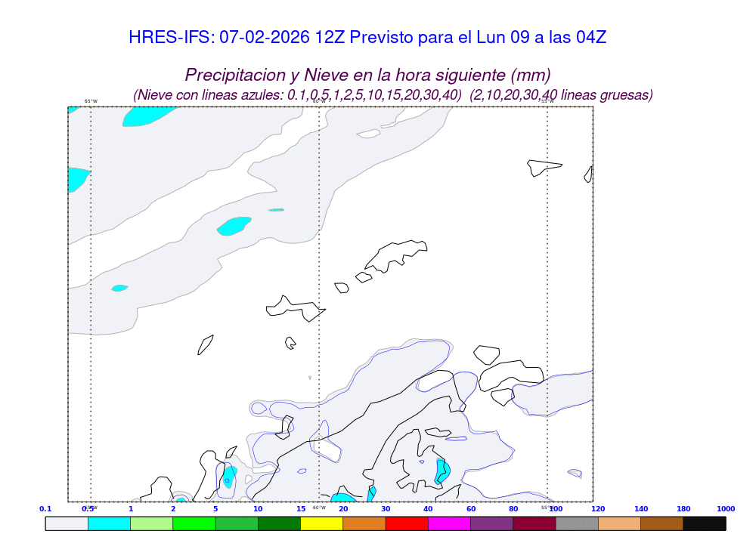Click the island outline in upper-right corner

pyautogui.click(x=544, y=167)
